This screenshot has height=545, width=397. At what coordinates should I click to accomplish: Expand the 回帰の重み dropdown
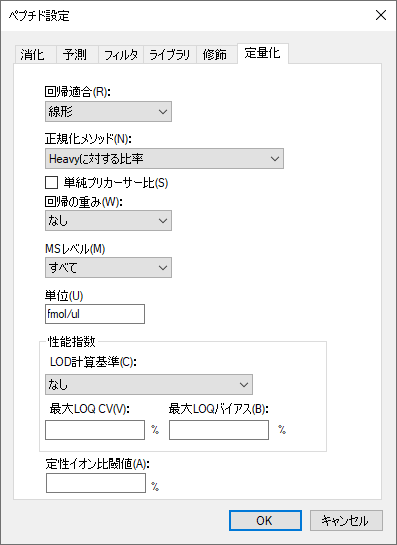pos(108,220)
